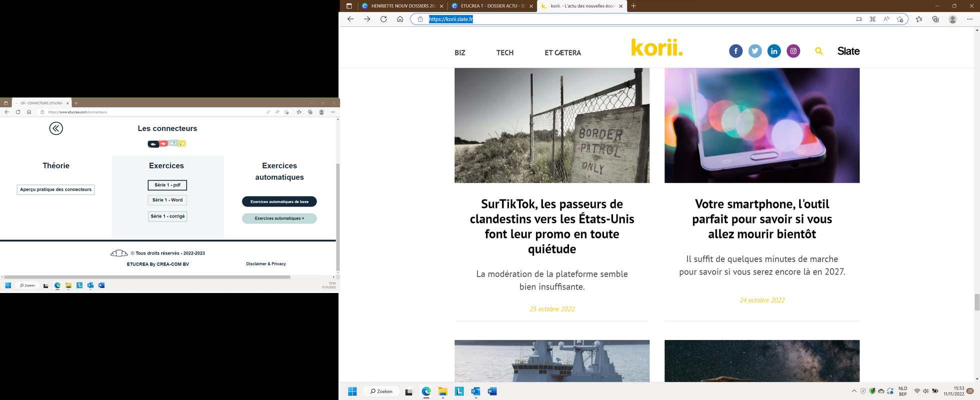Screen dimensions: 980x400
Task: Click the colorful eyes logo under Les connecteurs
Action: (x=167, y=143)
